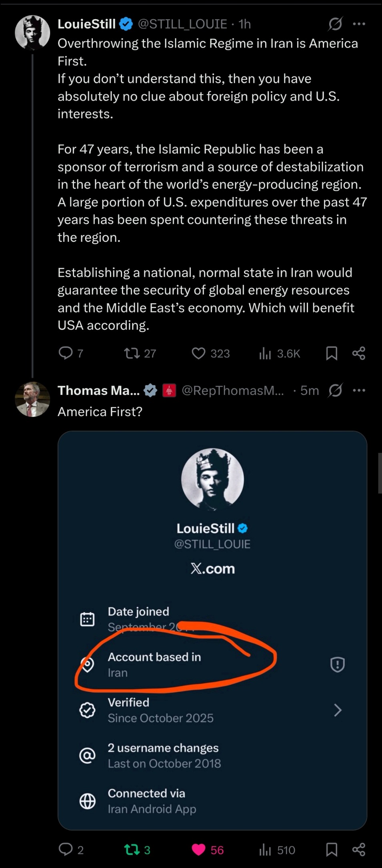This screenshot has width=382, height=868.
Task: Expand the Verified chevron in screenshot
Action: (x=338, y=710)
